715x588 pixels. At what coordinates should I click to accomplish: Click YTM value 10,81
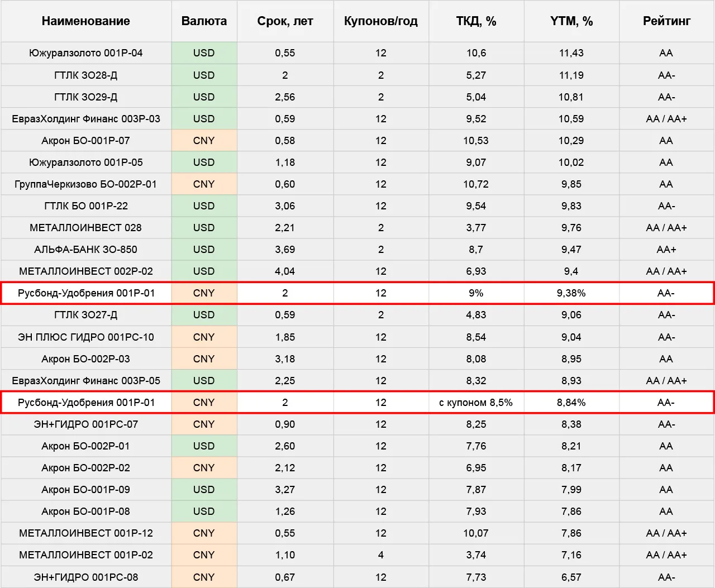571,97
